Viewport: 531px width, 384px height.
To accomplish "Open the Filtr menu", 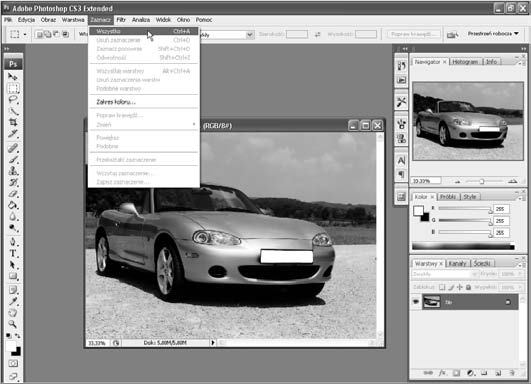I will click(121, 20).
